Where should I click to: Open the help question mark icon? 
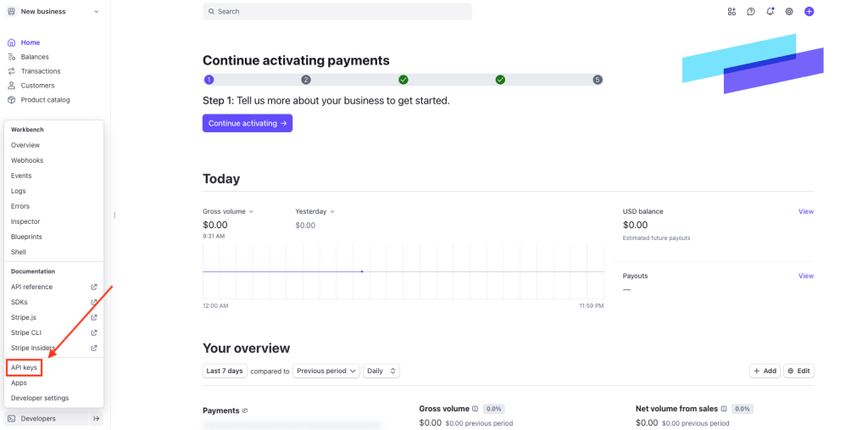tap(751, 11)
